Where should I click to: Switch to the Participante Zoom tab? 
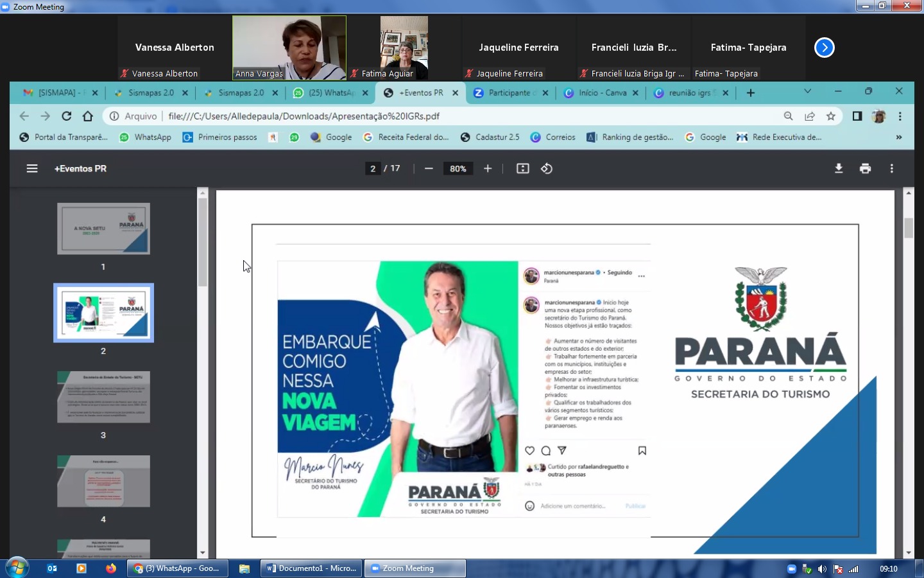(510, 92)
